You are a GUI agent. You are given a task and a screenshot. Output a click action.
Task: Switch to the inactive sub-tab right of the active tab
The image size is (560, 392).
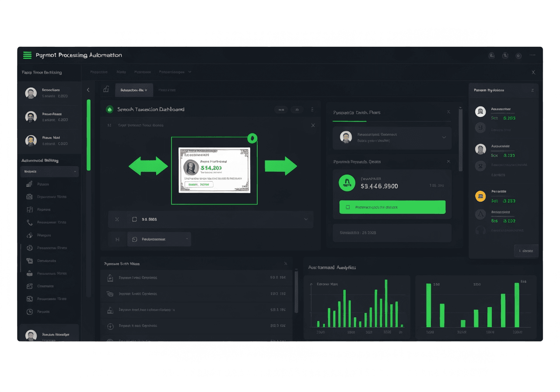click(167, 90)
